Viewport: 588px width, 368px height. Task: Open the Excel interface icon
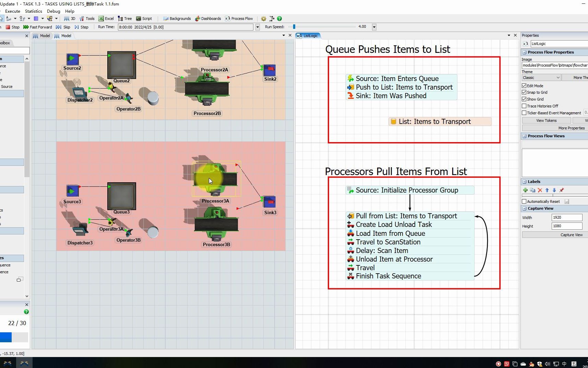(106, 19)
